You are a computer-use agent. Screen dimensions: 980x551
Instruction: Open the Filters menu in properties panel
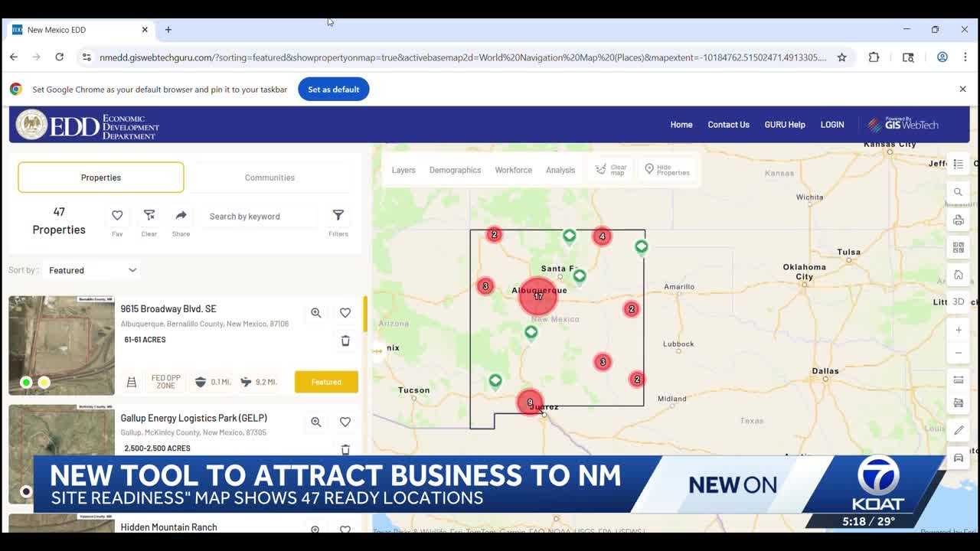tap(338, 216)
